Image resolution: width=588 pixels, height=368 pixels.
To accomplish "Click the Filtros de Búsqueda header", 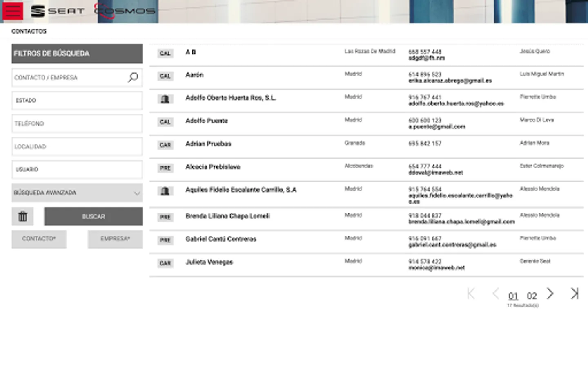I will [x=77, y=54].
